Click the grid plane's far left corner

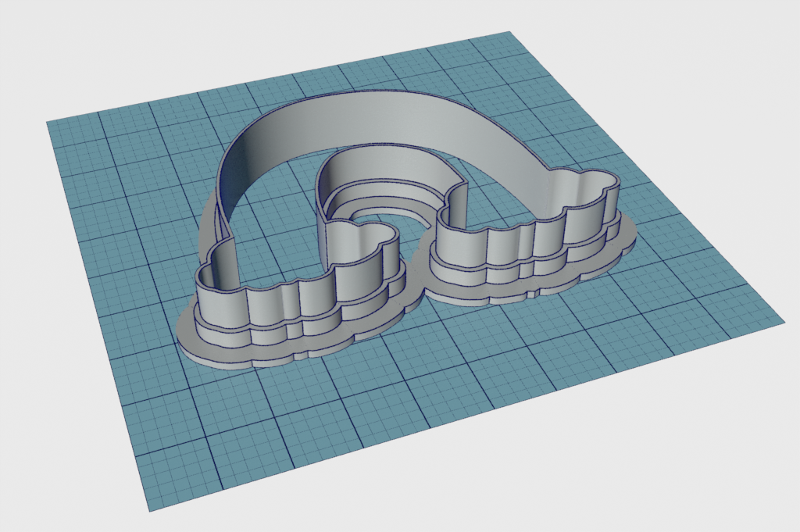[x=48, y=123]
